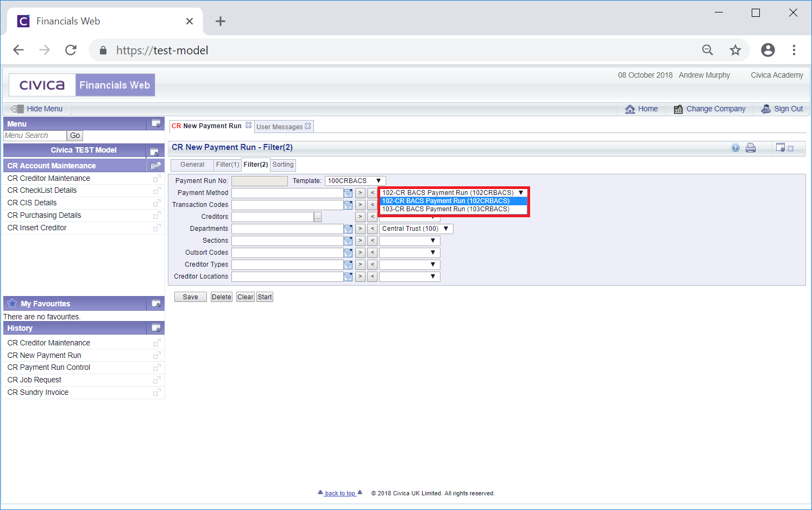Click into Menu Search field

coord(35,136)
